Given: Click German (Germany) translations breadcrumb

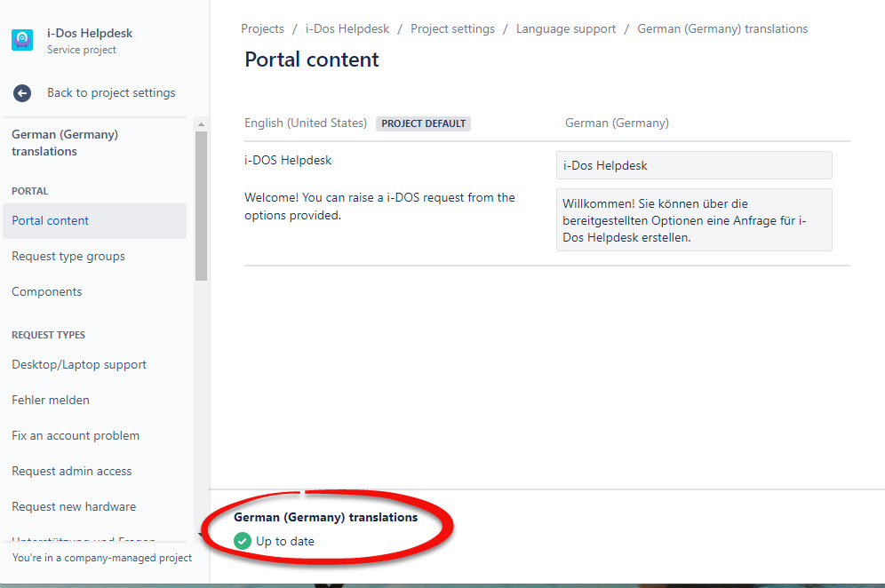Looking at the screenshot, I should click(722, 28).
